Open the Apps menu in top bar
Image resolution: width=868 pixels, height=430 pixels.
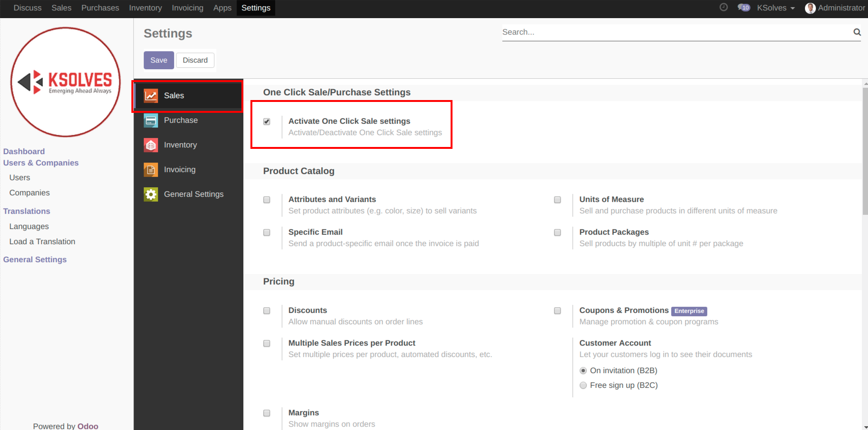[x=222, y=8]
